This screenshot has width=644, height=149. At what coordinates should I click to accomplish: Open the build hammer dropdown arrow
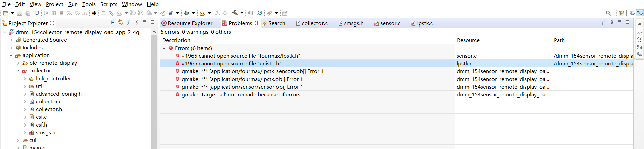coord(242,13)
